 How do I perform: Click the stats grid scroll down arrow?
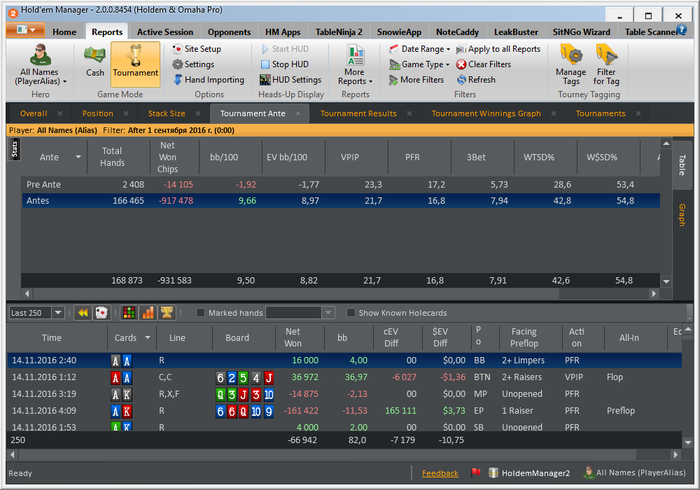pos(666,282)
